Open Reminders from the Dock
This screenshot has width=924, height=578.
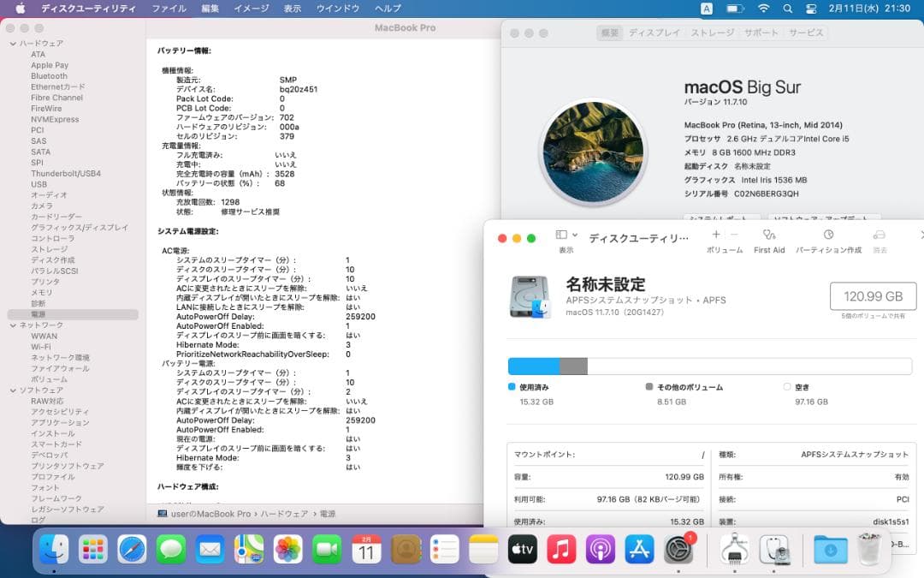[x=444, y=549]
